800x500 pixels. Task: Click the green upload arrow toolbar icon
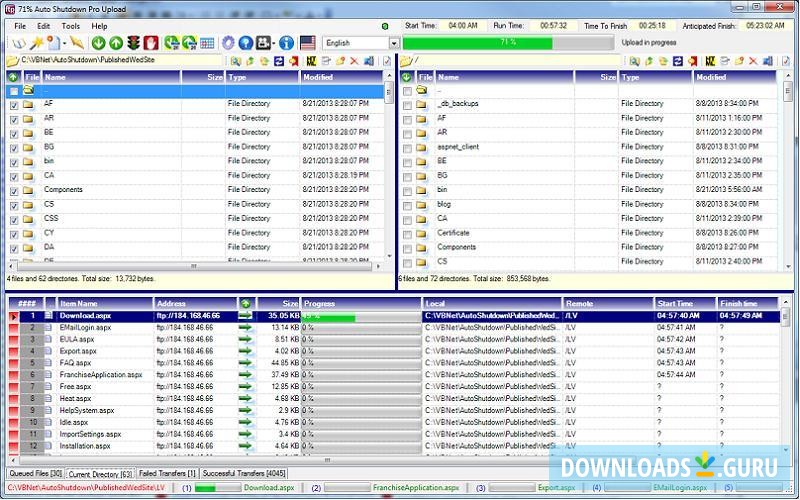click(x=116, y=43)
